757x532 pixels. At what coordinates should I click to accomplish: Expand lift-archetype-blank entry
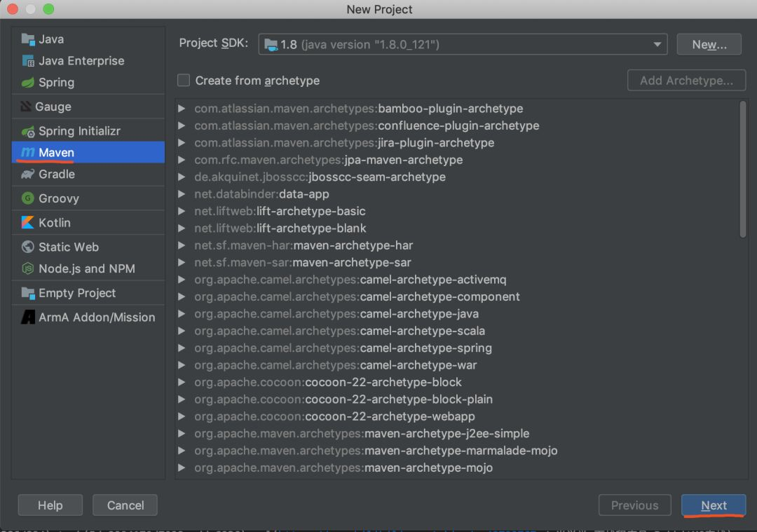(182, 229)
